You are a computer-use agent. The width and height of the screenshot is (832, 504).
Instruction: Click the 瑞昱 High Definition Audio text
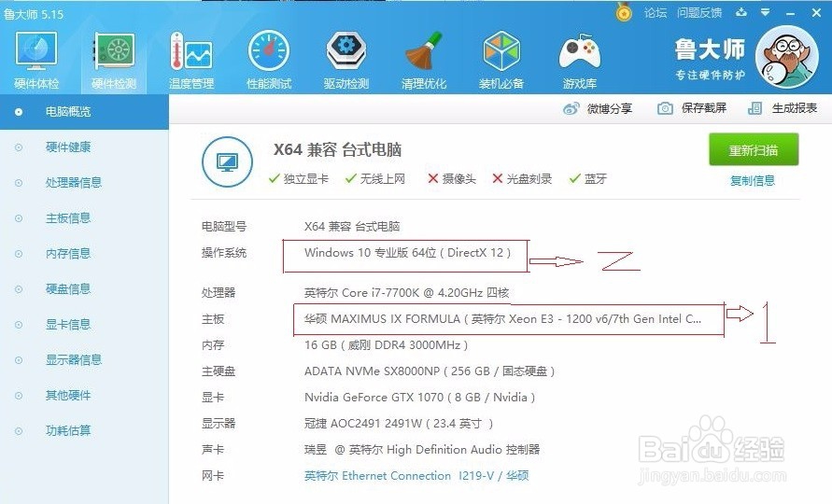coord(422,450)
